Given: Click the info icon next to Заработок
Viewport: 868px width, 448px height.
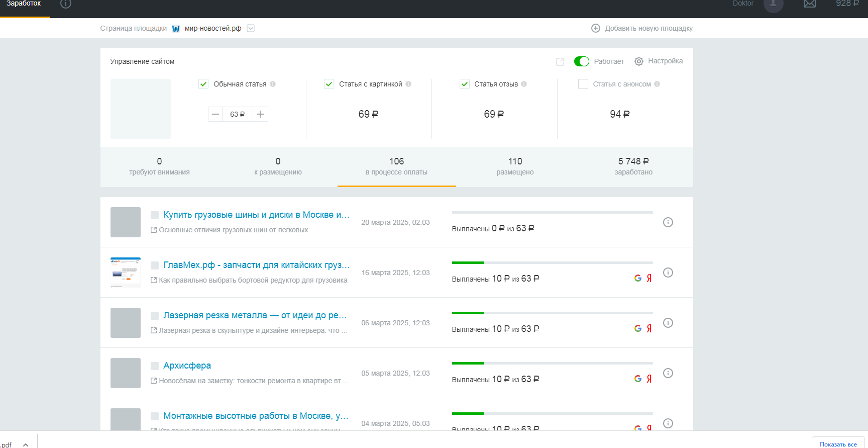Looking at the screenshot, I should pyautogui.click(x=66, y=4).
